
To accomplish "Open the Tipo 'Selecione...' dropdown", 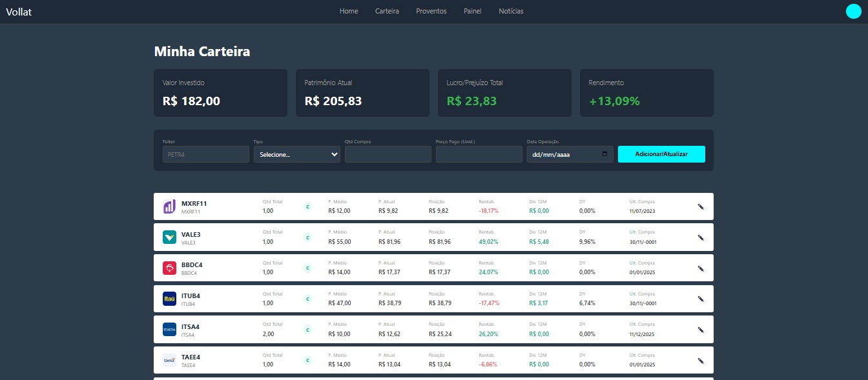I will 297,154.
